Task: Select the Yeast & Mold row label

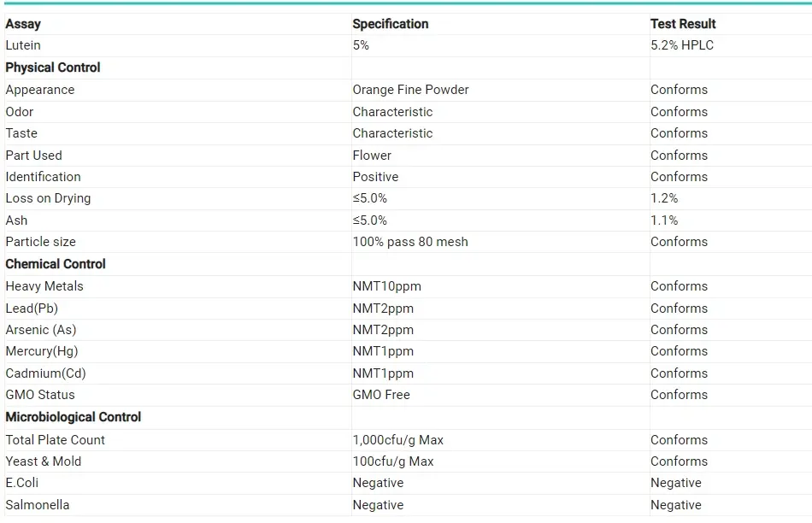Action: pos(44,461)
